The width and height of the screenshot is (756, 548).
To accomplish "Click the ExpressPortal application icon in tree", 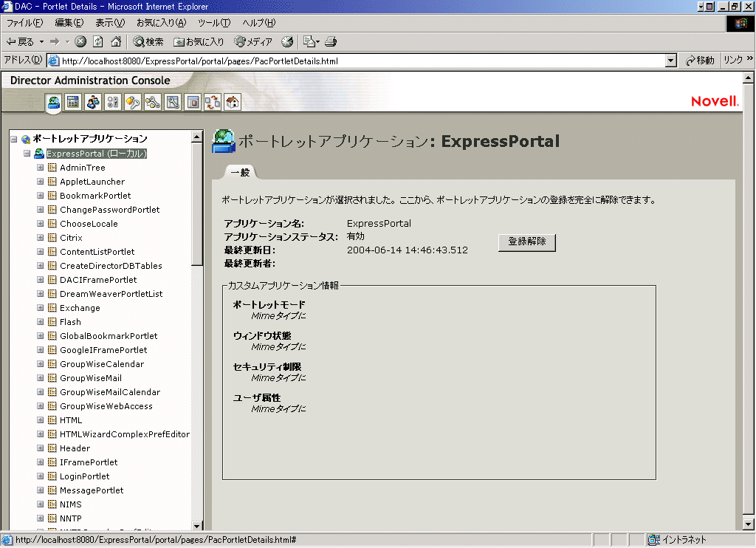I will point(39,154).
